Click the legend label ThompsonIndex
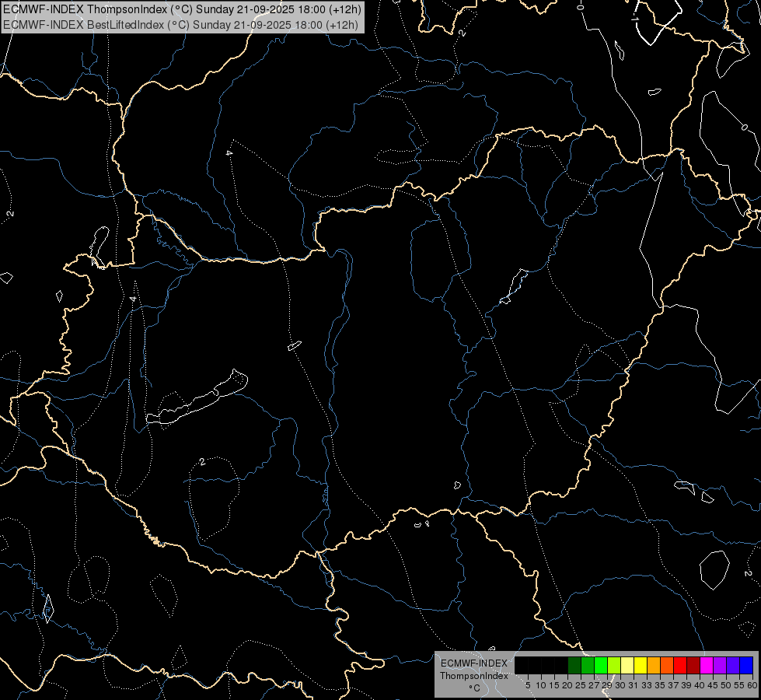 coord(473,676)
